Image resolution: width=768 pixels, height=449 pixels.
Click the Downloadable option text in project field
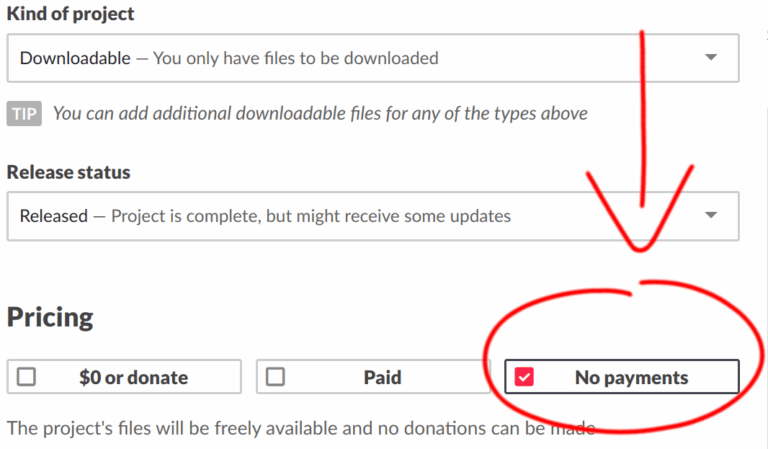[x=75, y=58]
